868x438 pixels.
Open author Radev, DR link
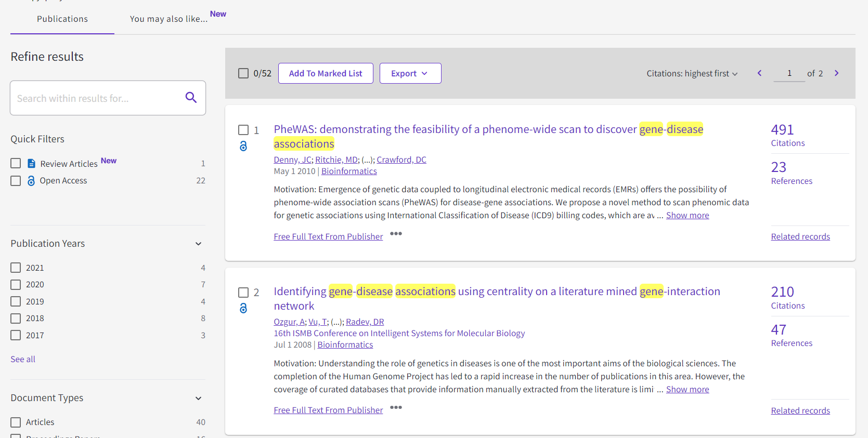[365, 322]
